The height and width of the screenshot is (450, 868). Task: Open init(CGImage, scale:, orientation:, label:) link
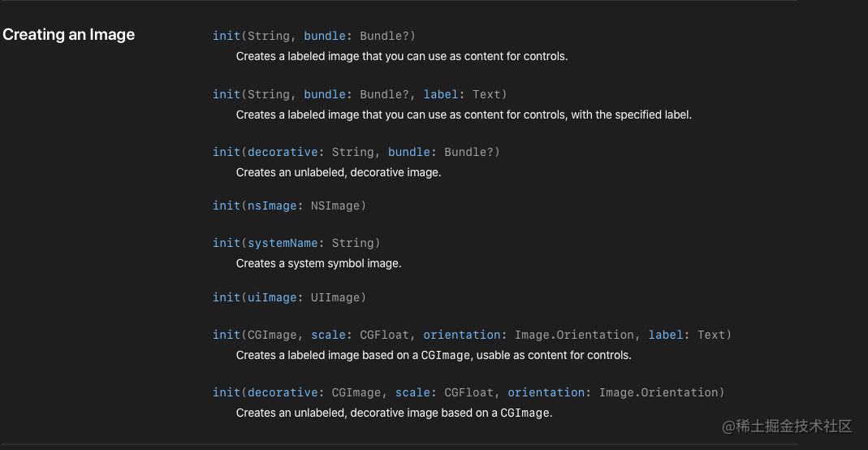(473, 335)
